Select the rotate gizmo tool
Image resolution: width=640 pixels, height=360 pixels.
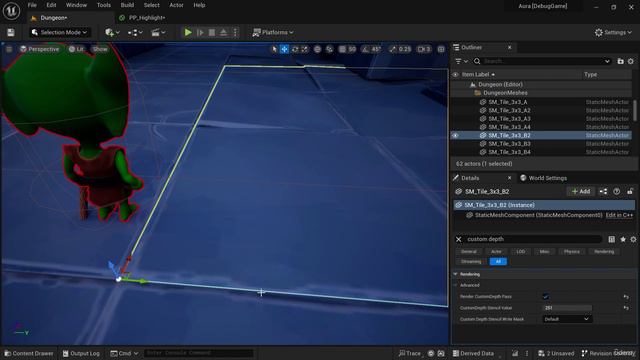[295, 49]
